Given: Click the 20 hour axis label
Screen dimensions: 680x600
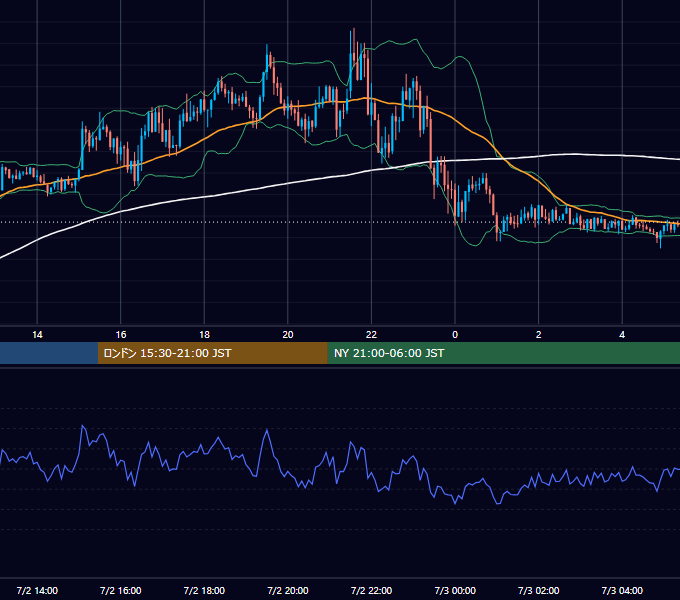Looking at the screenshot, I should [x=288, y=335].
